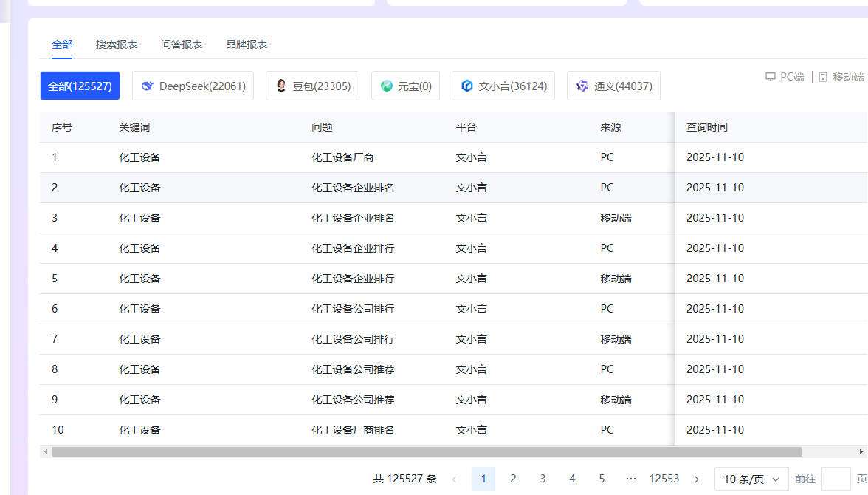Viewport: 868px width, 495px height.
Task: Switch to the 搜索报表 tab
Action: pyautogui.click(x=115, y=44)
